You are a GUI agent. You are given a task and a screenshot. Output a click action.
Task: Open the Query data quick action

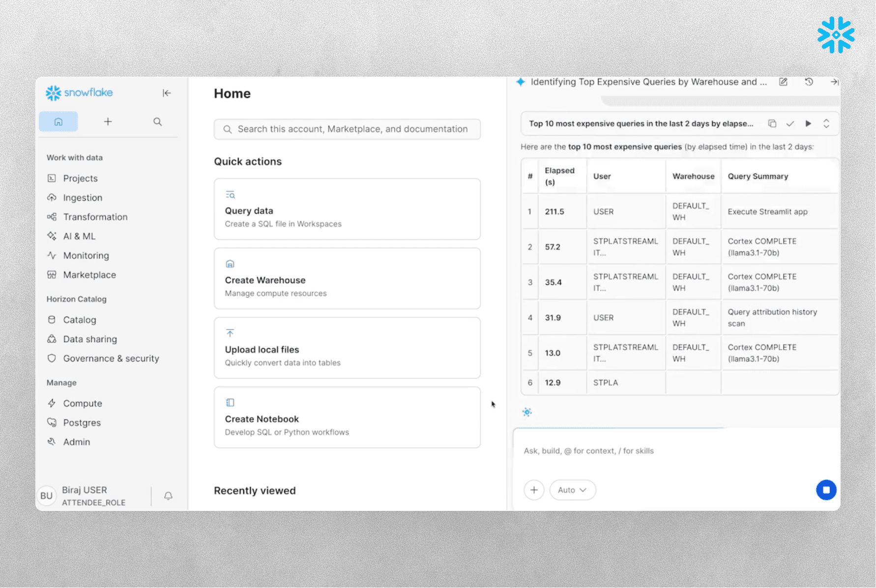tap(347, 209)
